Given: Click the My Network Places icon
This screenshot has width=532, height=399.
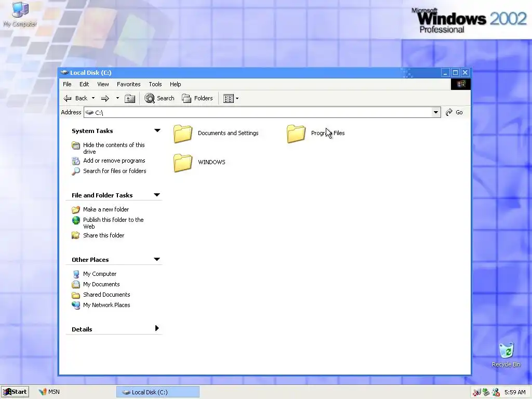Looking at the screenshot, I should click(x=76, y=305).
